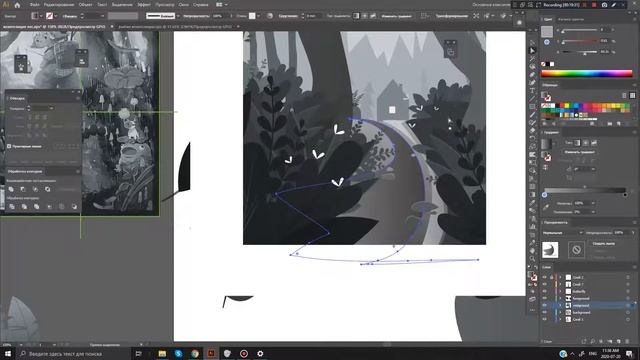
Task: Select the Paintbrush tool
Action: click(x=532, y=115)
